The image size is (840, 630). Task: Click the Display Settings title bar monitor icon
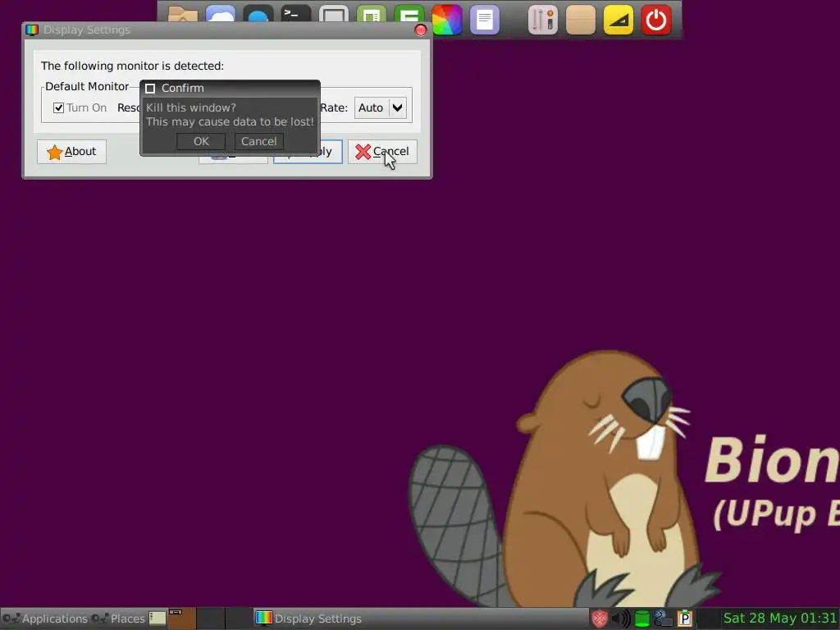pos(32,30)
